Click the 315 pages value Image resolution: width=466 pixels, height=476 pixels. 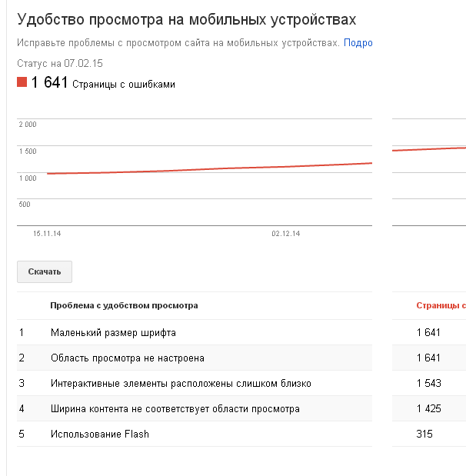click(424, 434)
